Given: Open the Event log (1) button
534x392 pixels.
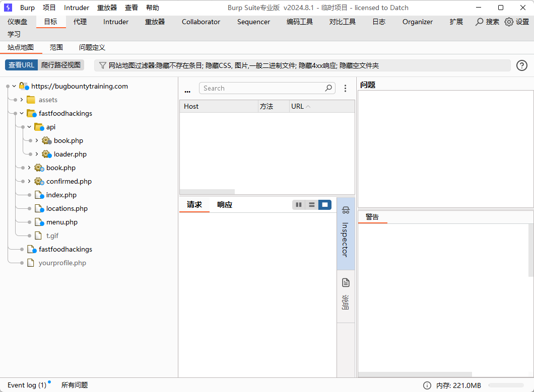Looking at the screenshot, I should click(27, 385).
